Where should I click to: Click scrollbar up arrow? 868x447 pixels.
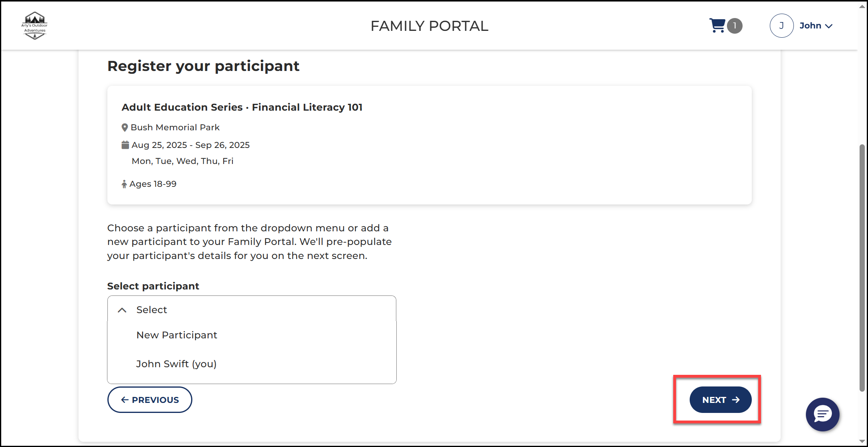coord(862,6)
